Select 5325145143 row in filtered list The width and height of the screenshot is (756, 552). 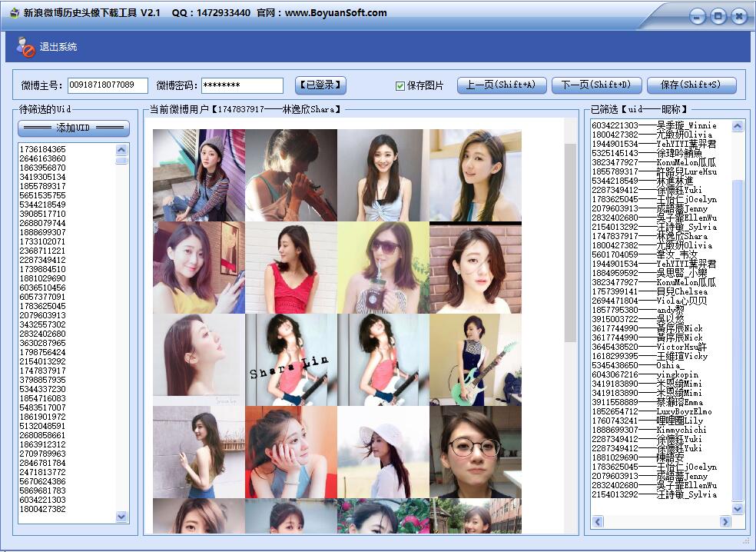(647, 153)
